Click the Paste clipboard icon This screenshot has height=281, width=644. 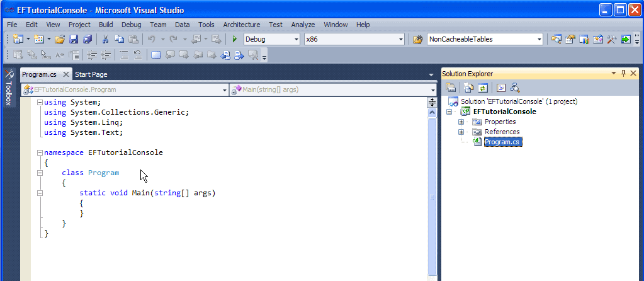coord(133,39)
